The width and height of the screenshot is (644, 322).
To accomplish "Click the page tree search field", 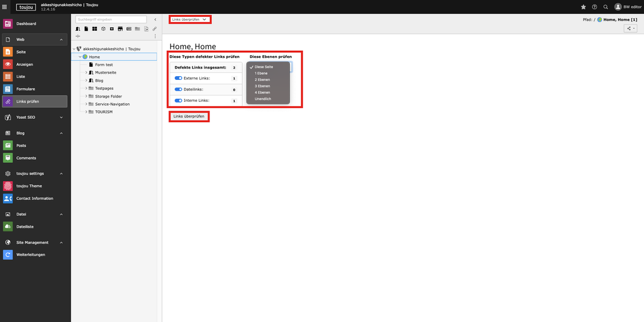I will coord(111,19).
